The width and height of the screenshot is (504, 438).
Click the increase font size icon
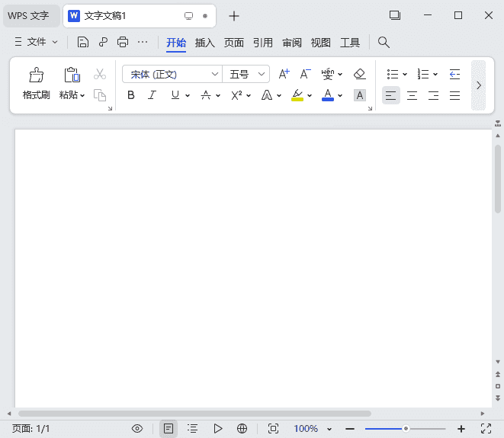[x=284, y=74]
